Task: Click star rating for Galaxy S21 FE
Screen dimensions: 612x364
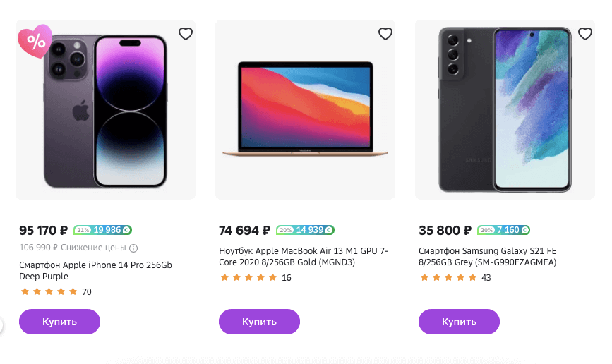Action: point(448,277)
